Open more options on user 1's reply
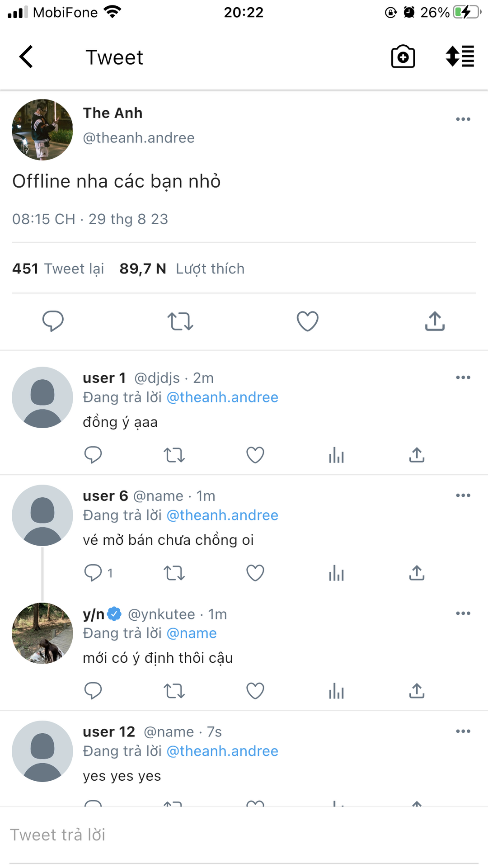The width and height of the screenshot is (488, 868). tap(463, 377)
